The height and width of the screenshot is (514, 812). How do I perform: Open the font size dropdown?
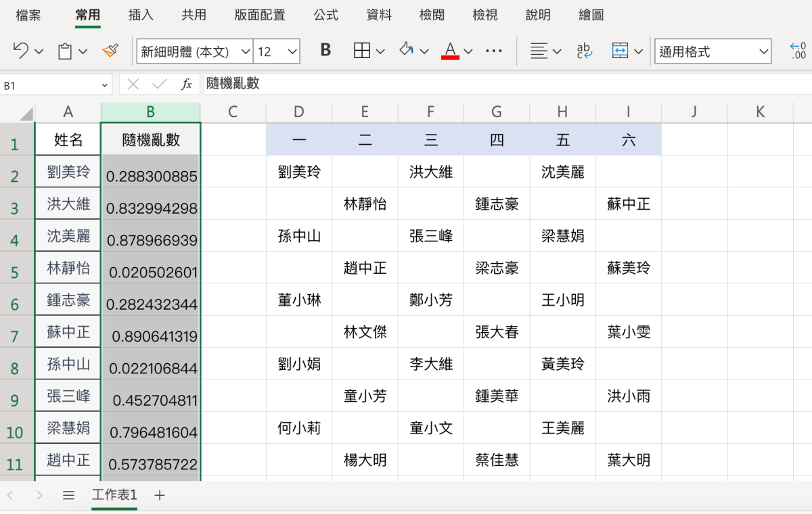pyautogui.click(x=292, y=51)
